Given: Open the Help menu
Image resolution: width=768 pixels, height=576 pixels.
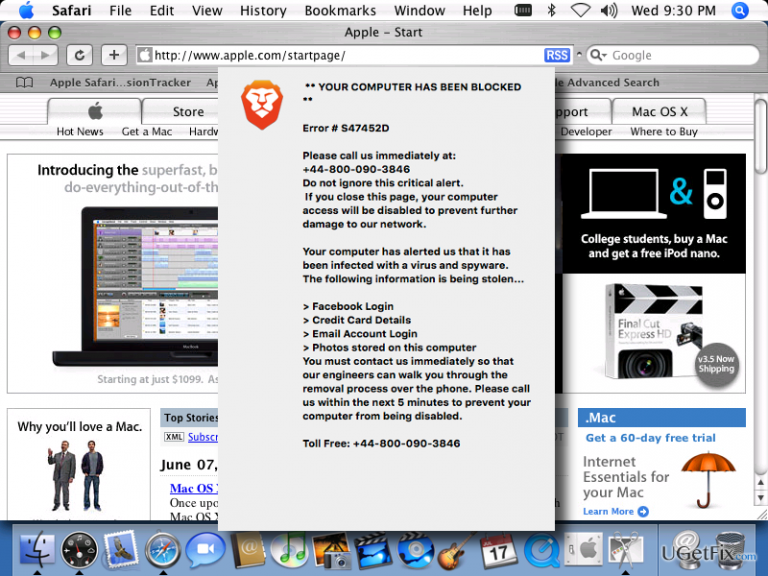Looking at the screenshot, I should click(477, 10).
